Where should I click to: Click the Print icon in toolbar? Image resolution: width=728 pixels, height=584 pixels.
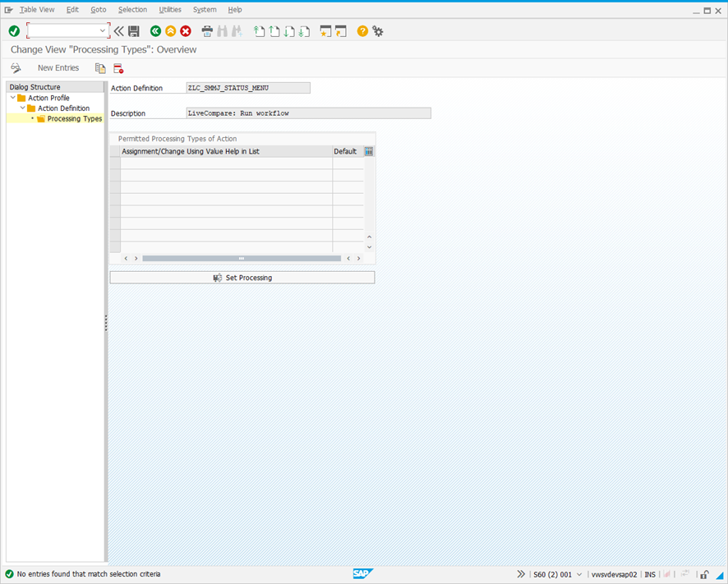tap(207, 31)
